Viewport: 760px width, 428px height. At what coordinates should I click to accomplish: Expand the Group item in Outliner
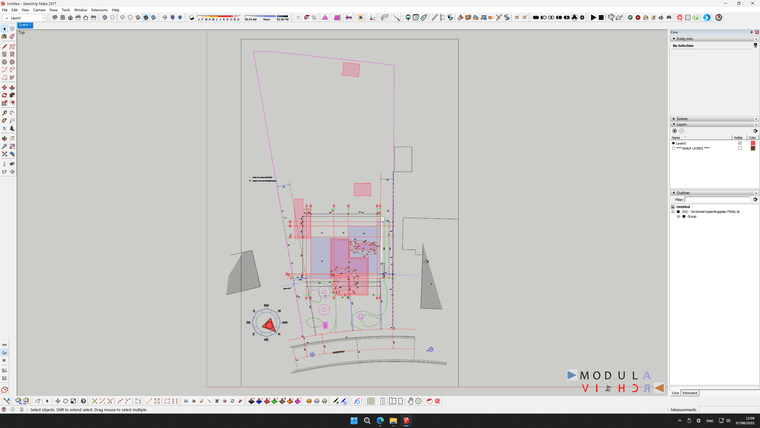tap(679, 217)
